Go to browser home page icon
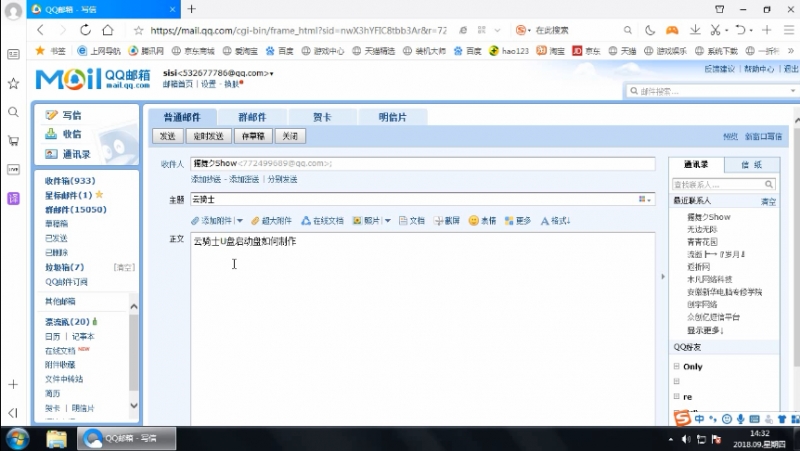Viewport: 800px width, 451px height. pos(108,30)
